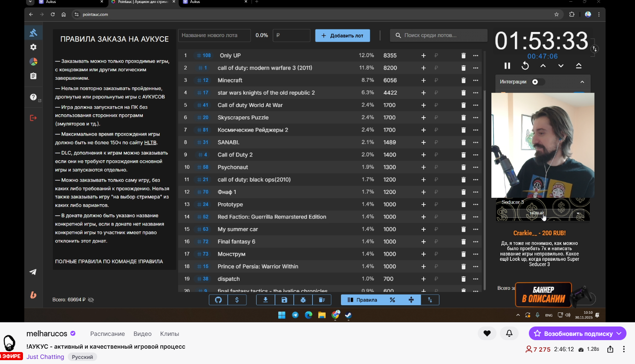The width and height of the screenshot is (635, 364).
Task: Click the heart follow button
Action: (487, 333)
